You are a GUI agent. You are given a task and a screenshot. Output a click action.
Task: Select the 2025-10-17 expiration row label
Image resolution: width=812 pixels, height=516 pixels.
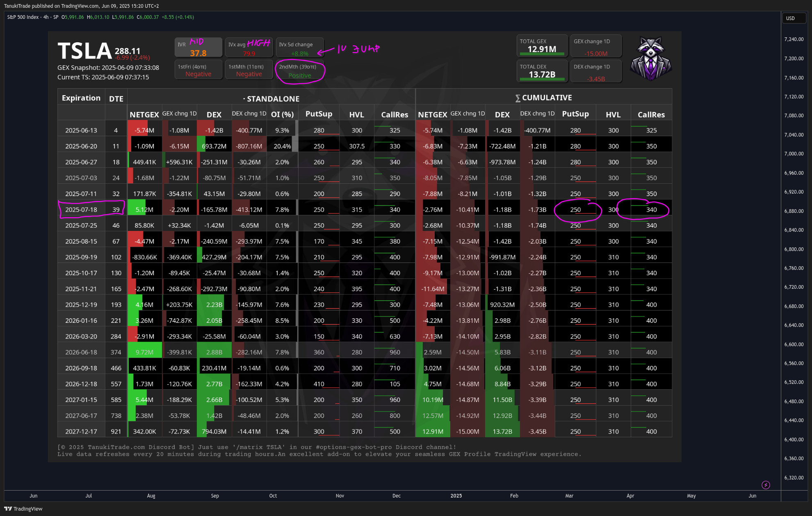click(x=81, y=273)
